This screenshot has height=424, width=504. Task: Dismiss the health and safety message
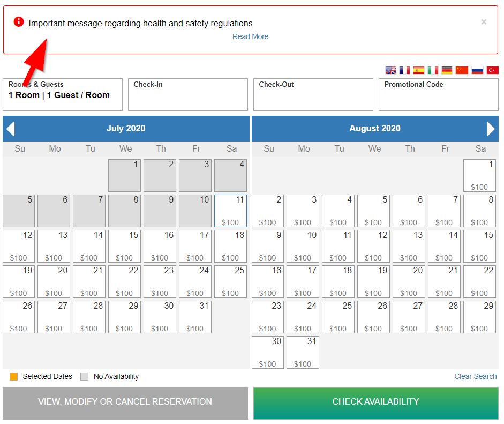click(x=484, y=22)
